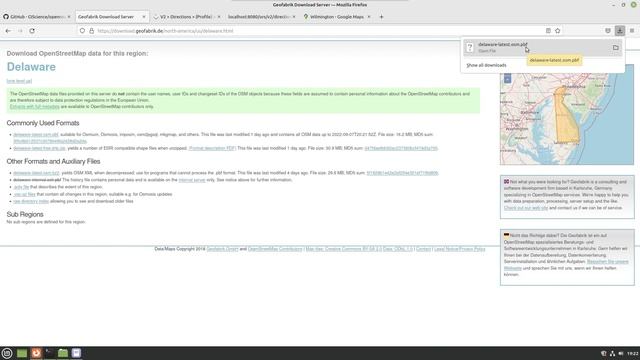The width and height of the screenshot is (640, 360).
Task: Click the padlock site security icon
Action: (x=91, y=31)
